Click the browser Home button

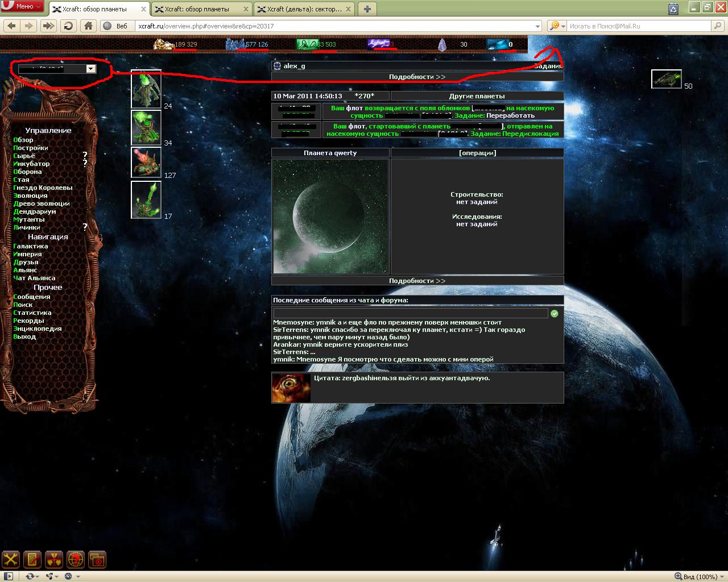coord(88,26)
